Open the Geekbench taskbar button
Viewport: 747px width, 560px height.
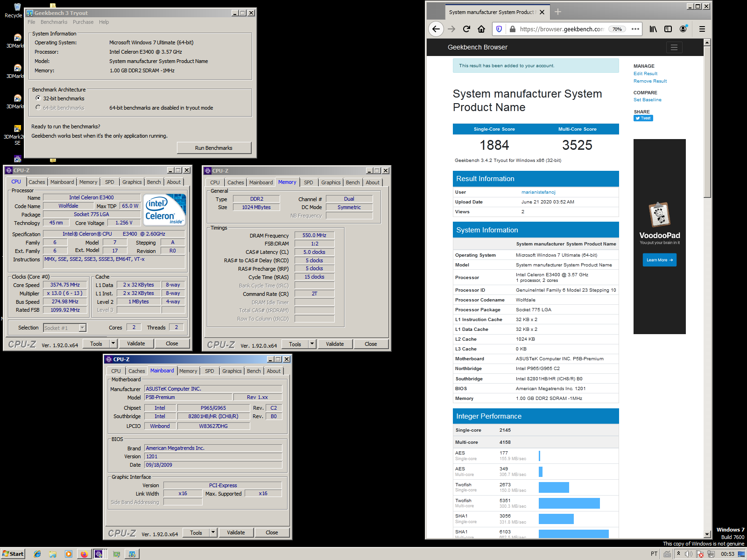[x=132, y=554]
